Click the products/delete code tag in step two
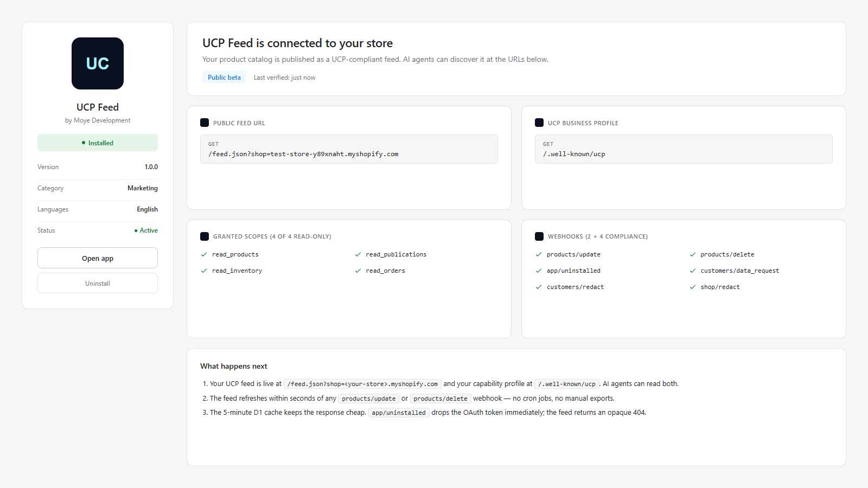 click(441, 399)
